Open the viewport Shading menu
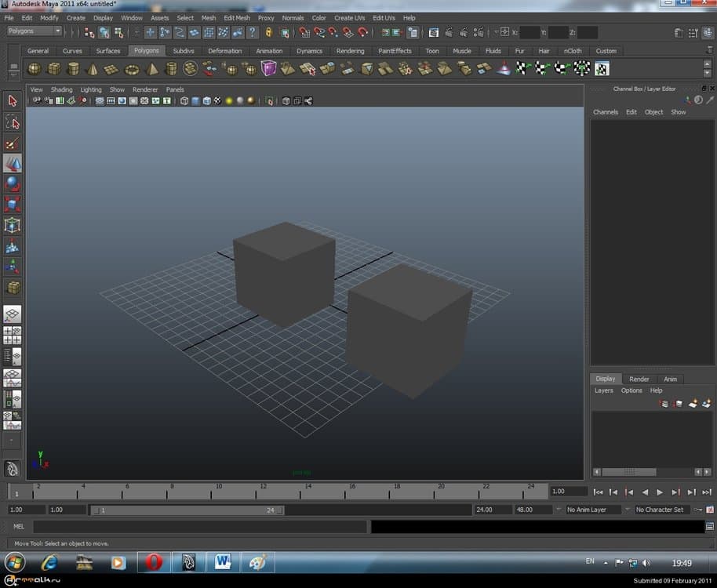The height and width of the screenshot is (588, 717). click(61, 89)
